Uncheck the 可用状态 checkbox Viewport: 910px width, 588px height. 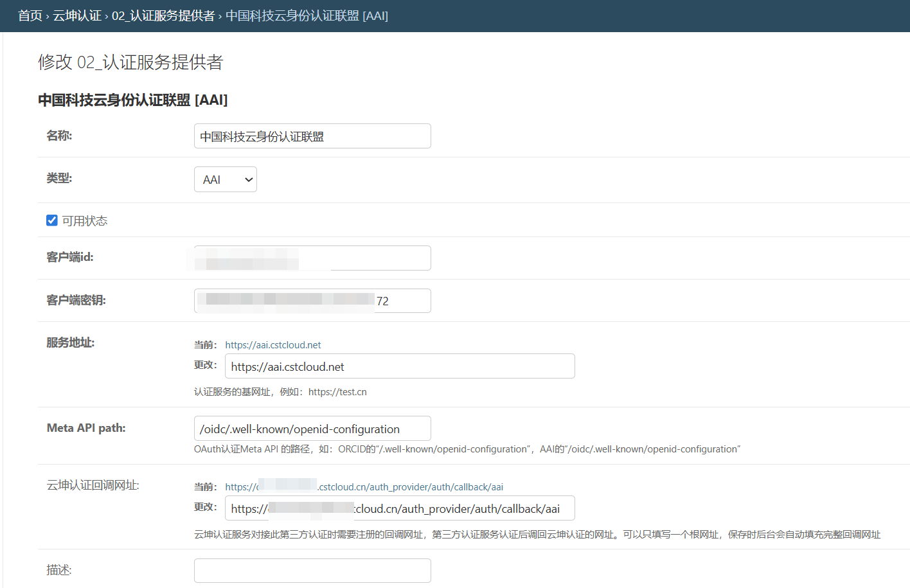[52, 220]
